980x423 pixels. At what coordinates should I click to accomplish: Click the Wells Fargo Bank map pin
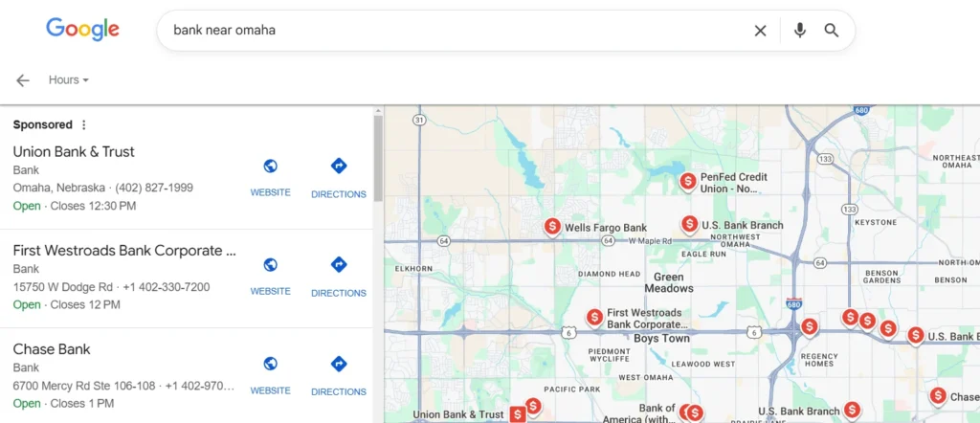(552, 226)
